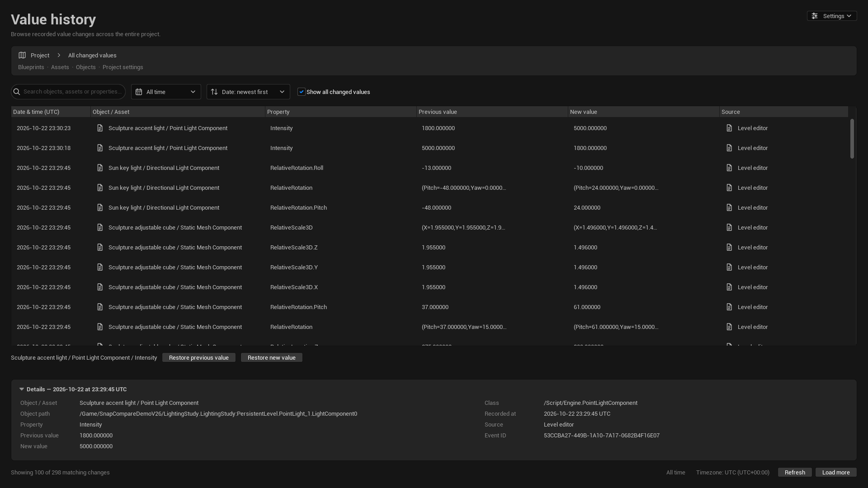The height and width of the screenshot is (488, 868).
Task: Click the Load more button
Action: tap(836, 472)
